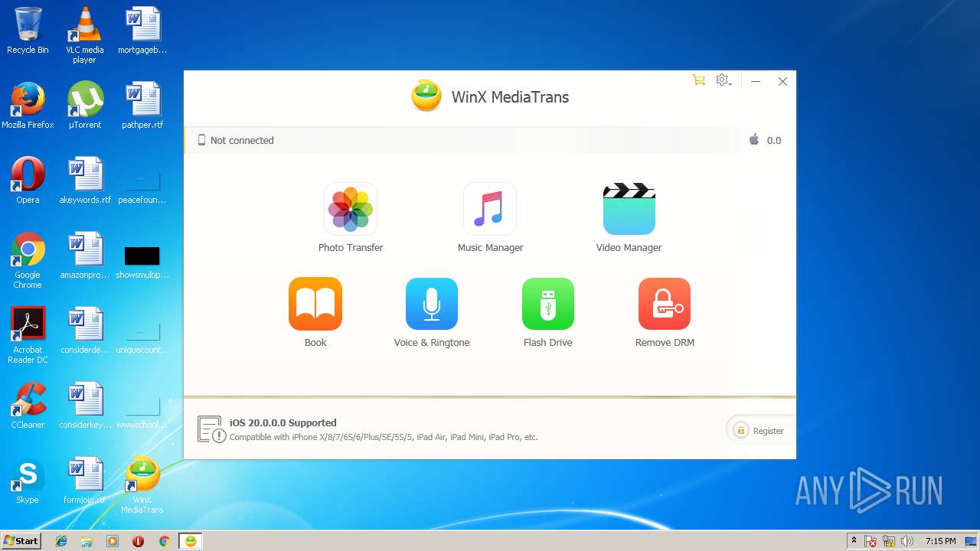Select the Recycle Bin desktop icon
This screenshot has width=980, height=551.
[x=28, y=31]
